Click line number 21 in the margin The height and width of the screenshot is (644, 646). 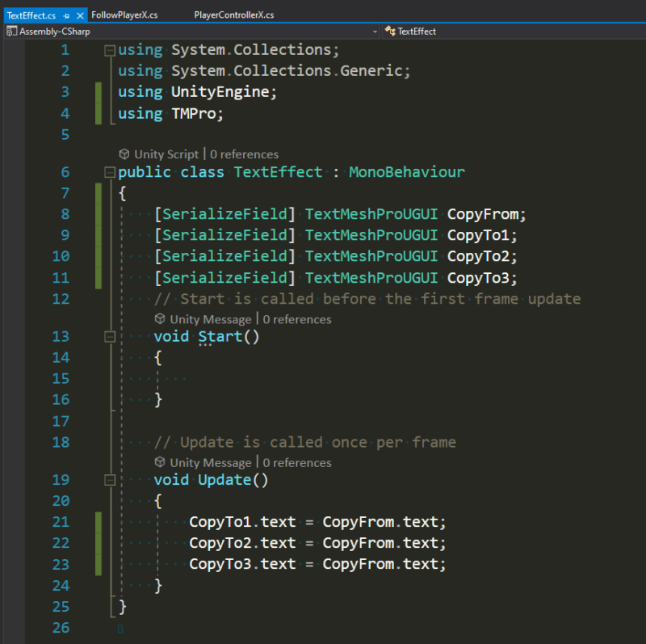point(61,522)
